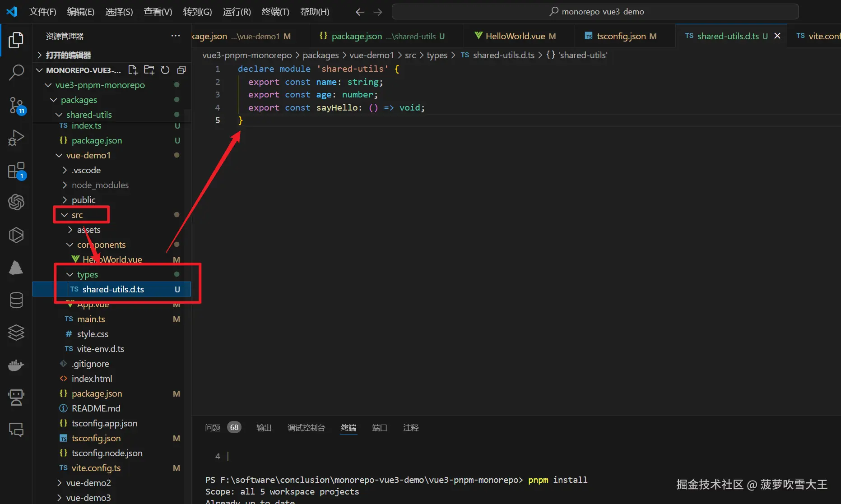Collapse all folders in explorer
Viewport: 841px width, 504px height.
click(181, 70)
